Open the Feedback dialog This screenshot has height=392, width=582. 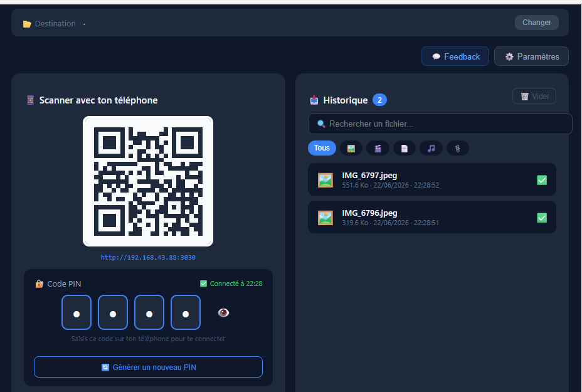455,56
